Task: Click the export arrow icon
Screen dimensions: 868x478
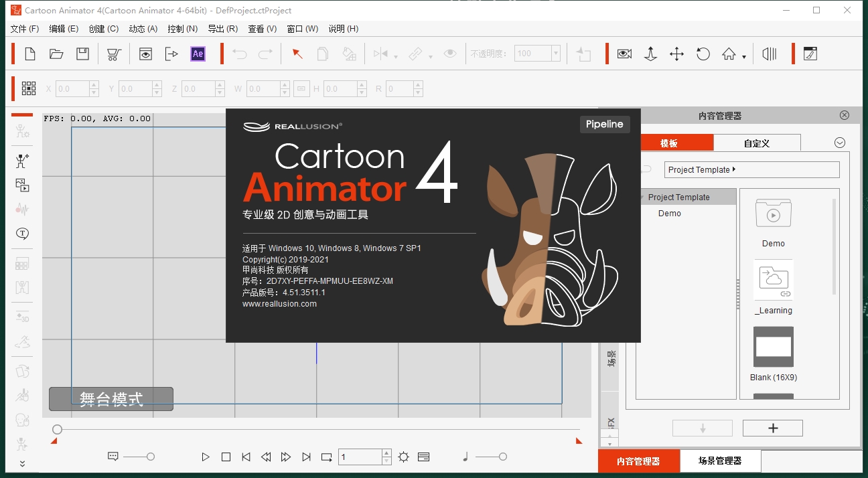Action: (171, 54)
